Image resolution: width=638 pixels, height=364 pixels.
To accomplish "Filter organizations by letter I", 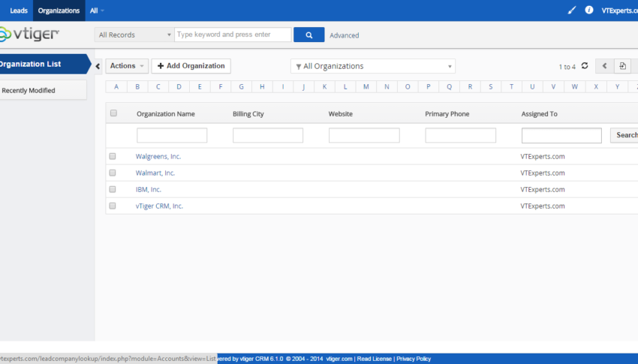I will pos(283,86).
